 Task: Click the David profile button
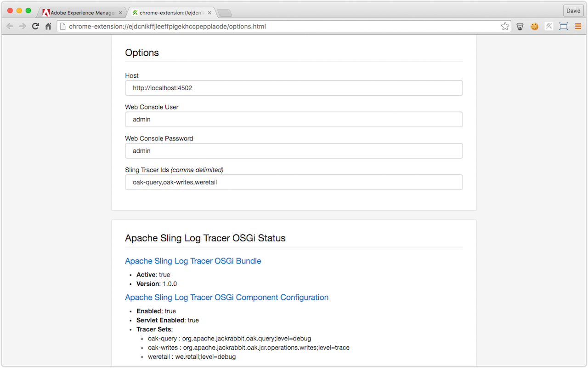click(573, 11)
